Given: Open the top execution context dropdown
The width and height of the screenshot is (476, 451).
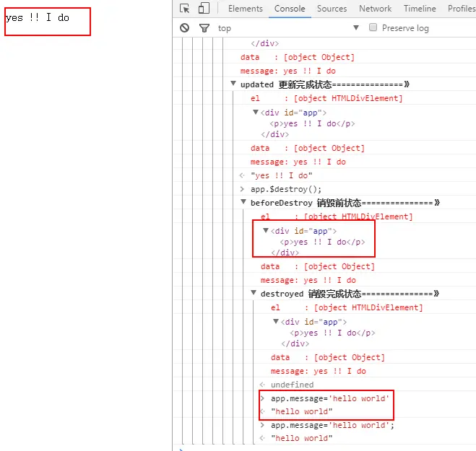Looking at the screenshot, I should (288, 28).
